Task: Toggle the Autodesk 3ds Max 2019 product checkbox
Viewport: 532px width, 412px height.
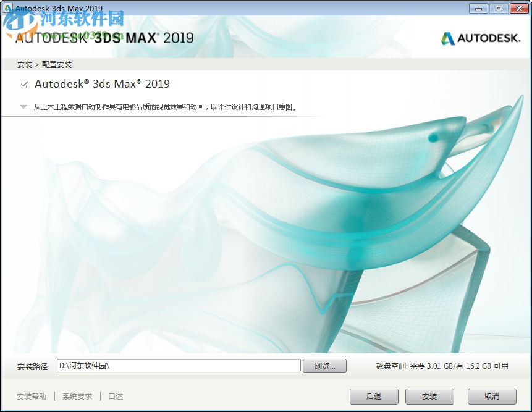Action: (25, 84)
